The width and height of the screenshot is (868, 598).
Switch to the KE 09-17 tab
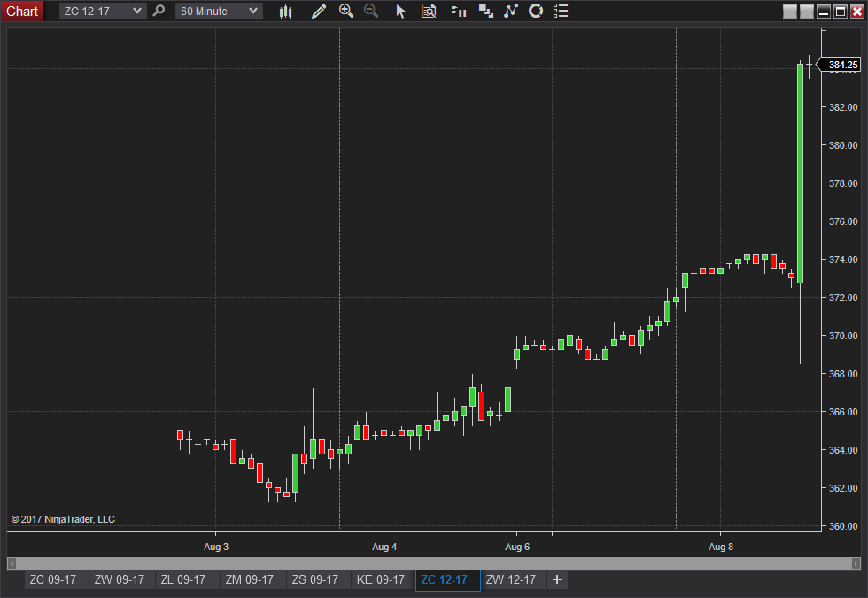click(x=381, y=579)
